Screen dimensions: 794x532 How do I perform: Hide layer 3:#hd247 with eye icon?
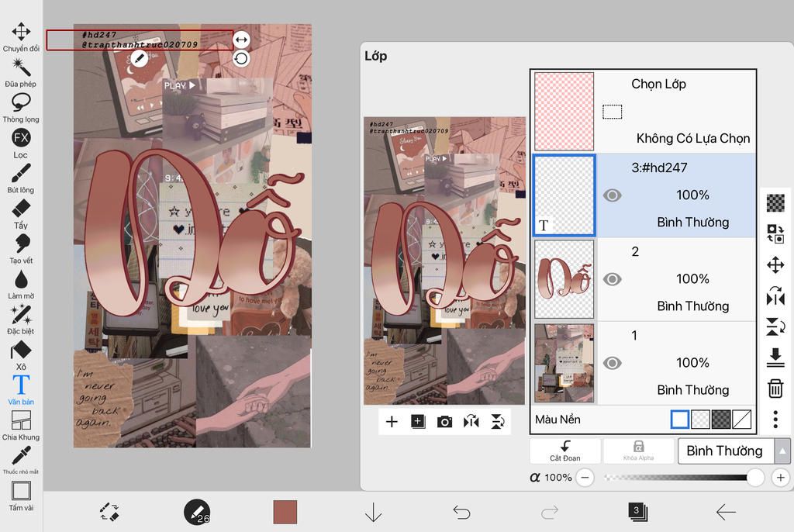click(613, 195)
